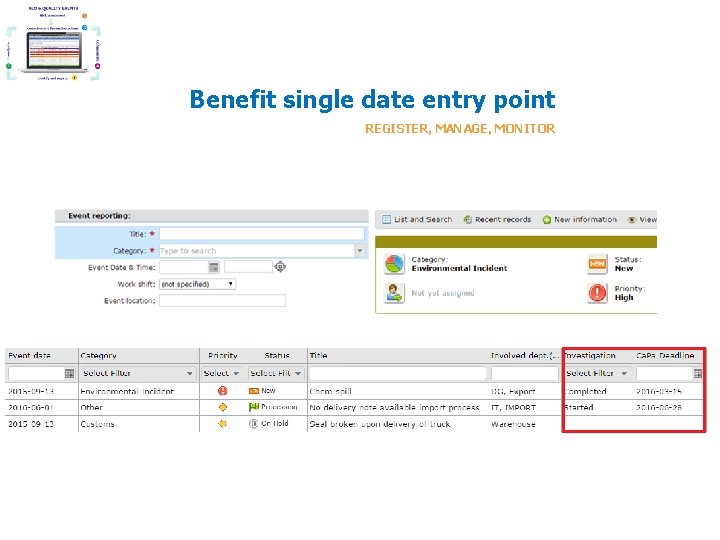This screenshot has height=540, width=720.
Task: Click the List and Search grid icon
Action: pos(387,219)
